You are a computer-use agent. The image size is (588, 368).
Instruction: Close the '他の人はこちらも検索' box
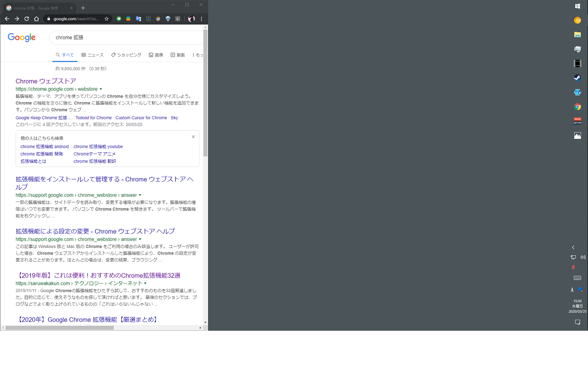[x=193, y=137]
